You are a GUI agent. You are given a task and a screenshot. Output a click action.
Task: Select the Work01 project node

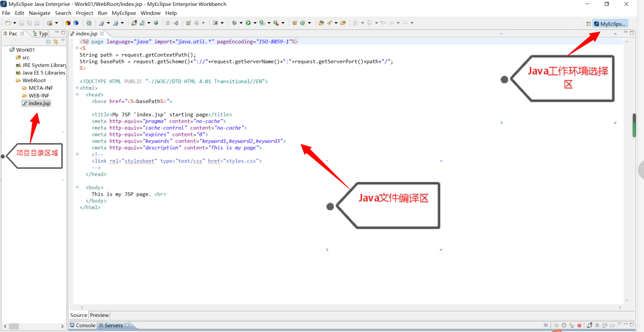pos(22,50)
